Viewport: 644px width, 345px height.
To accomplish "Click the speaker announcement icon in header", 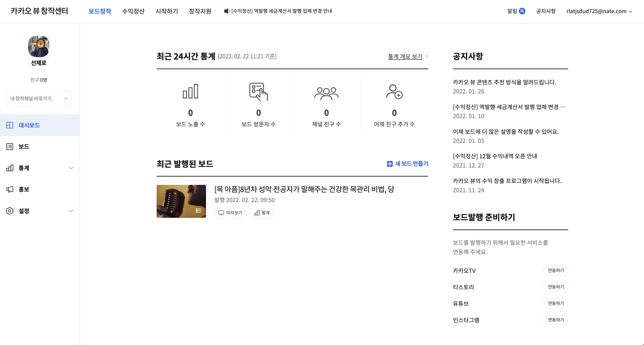I will click(x=227, y=11).
